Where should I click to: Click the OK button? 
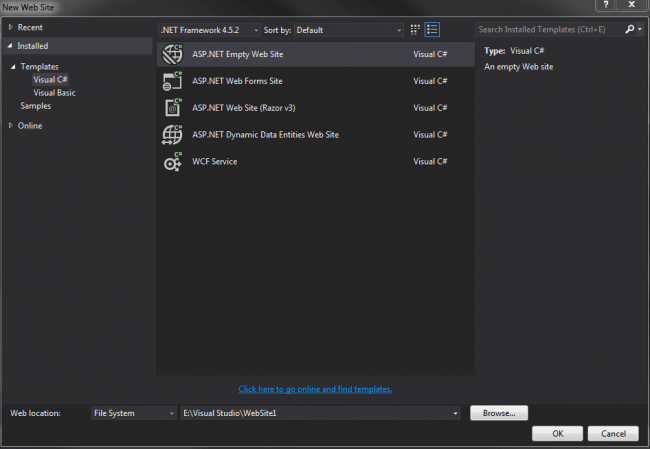click(x=558, y=433)
